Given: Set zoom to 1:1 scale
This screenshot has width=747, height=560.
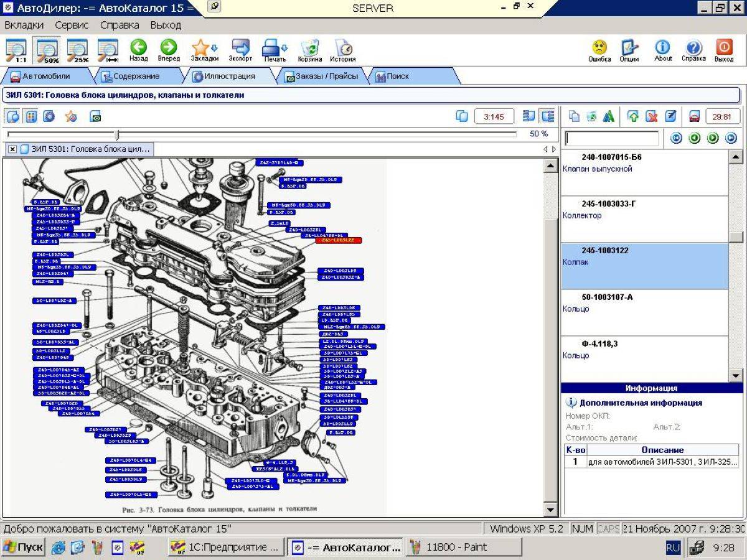Looking at the screenshot, I should point(16,50).
